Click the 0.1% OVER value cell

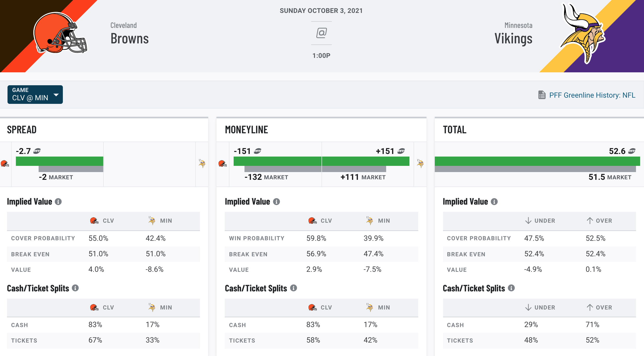pyautogui.click(x=594, y=269)
